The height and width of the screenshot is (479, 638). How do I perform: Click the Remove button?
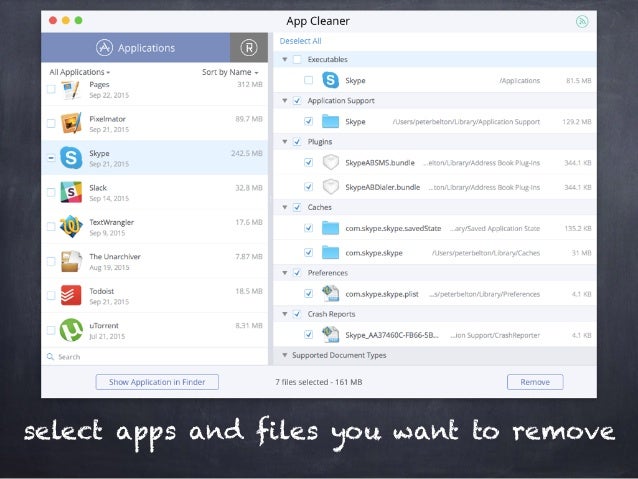point(535,382)
